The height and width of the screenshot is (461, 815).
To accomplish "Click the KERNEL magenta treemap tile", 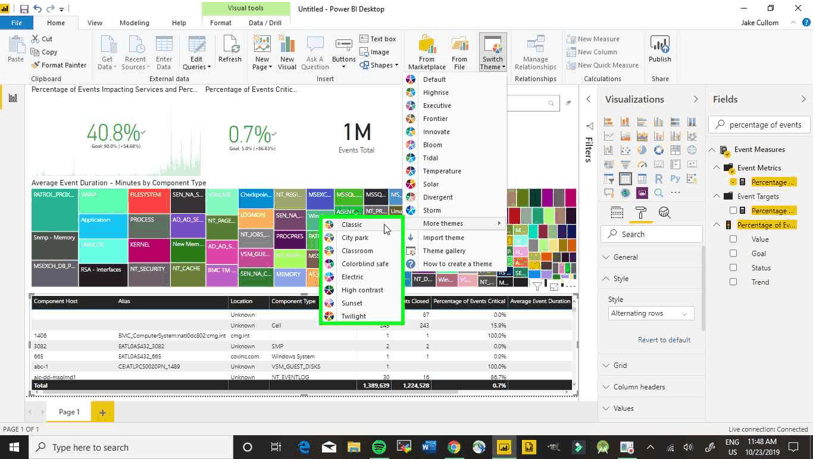I will pos(149,251).
